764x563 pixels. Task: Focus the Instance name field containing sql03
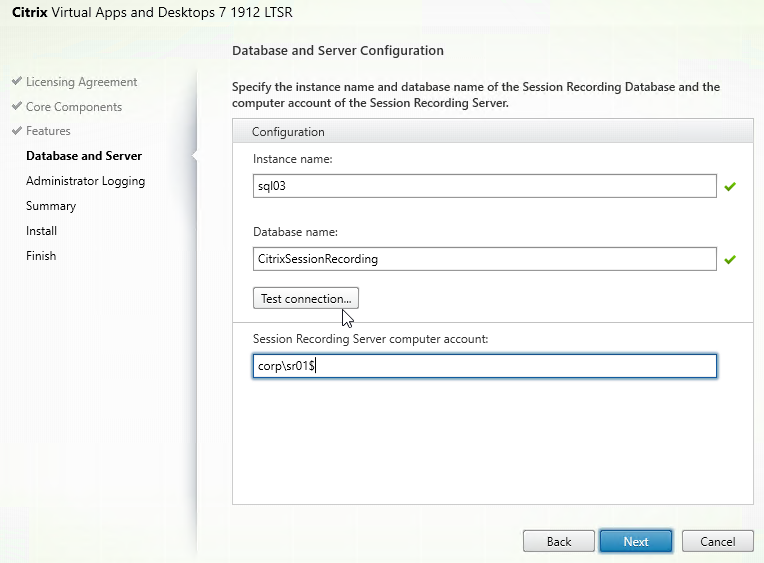(484, 186)
